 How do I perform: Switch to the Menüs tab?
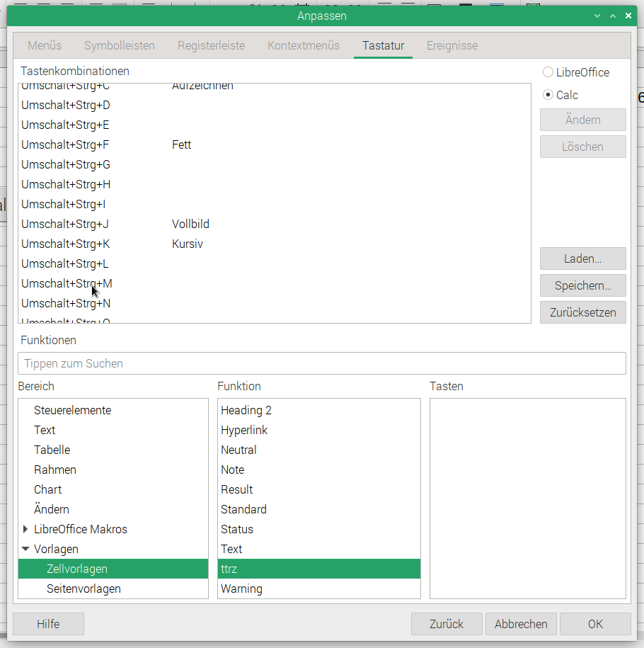[x=45, y=45]
